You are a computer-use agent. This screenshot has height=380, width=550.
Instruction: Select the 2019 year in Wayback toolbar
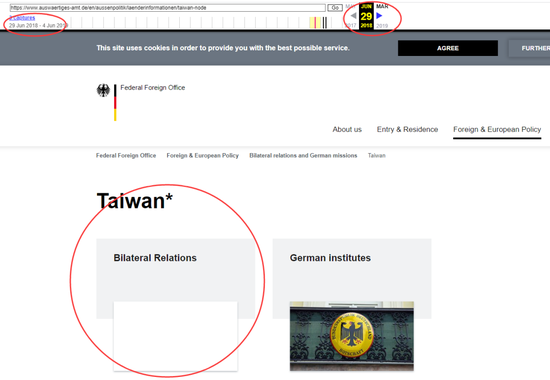382,26
